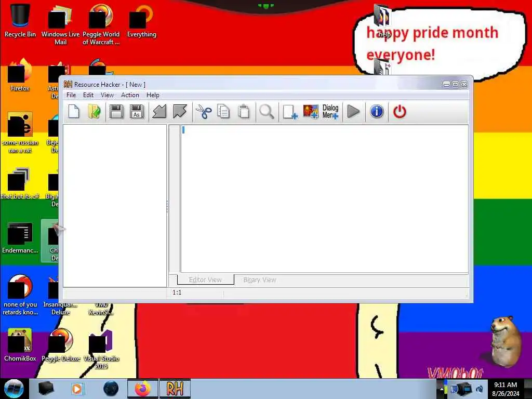Image resolution: width=532 pixels, height=399 pixels.
Task: Click the Dialog Menu insert button
Action: click(x=330, y=112)
